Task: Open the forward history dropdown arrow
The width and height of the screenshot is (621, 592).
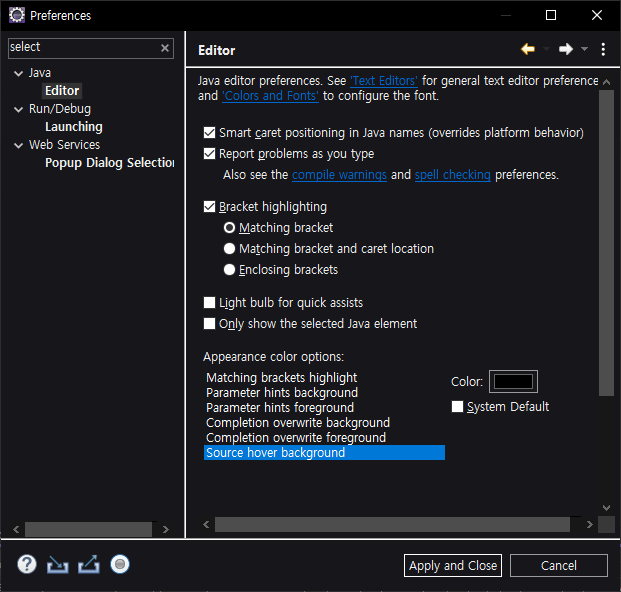Action: 584,49
